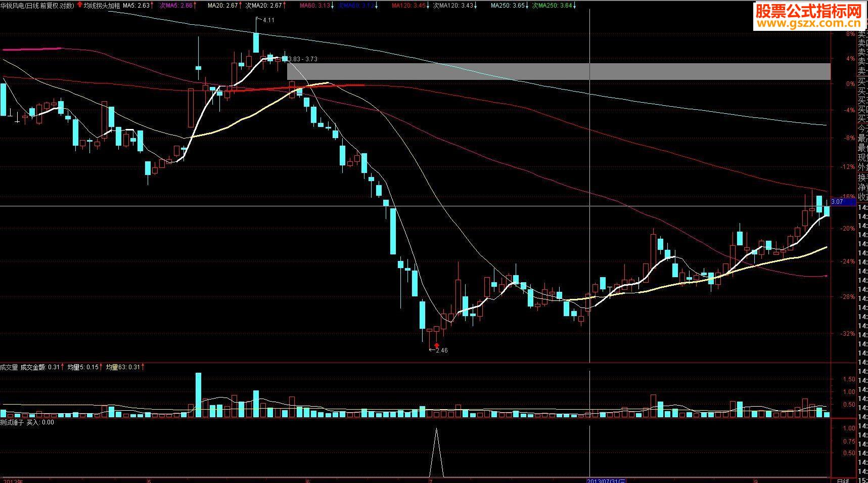Click the 次MA250: 3.64 legend value

[553, 6]
